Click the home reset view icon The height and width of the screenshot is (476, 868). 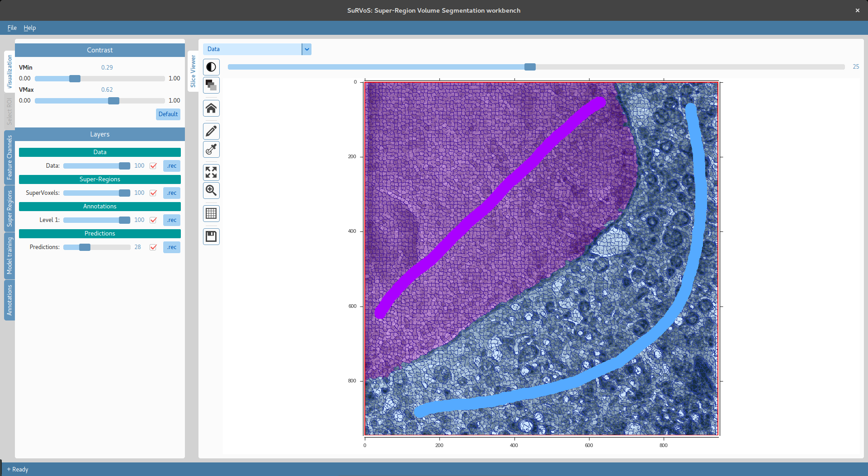pyautogui.click(x=211, y=108)
